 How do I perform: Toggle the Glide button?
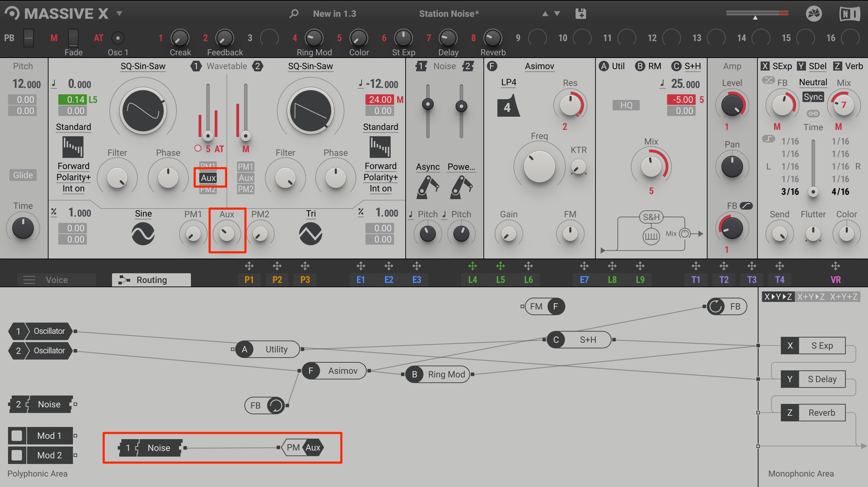click(23, 175)
